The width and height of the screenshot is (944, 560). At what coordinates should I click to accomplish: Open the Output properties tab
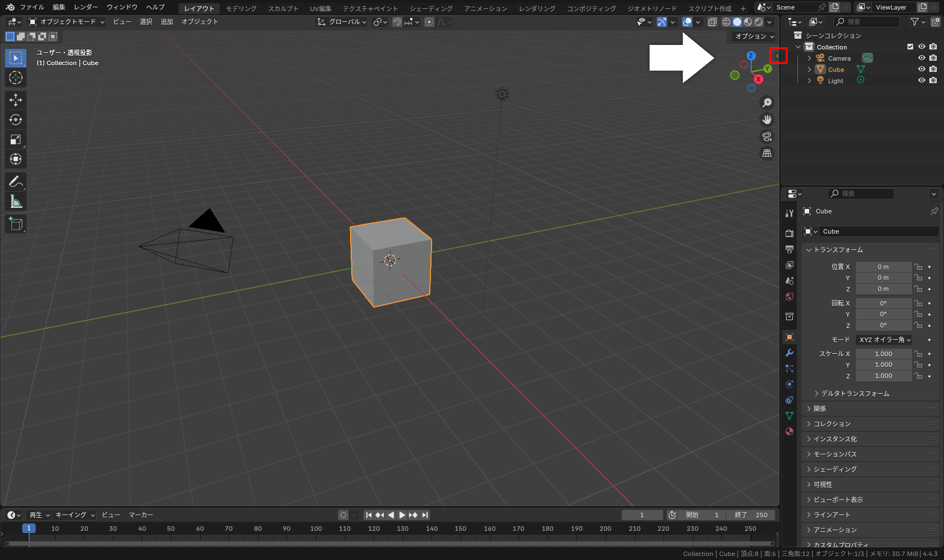[789, 249]
